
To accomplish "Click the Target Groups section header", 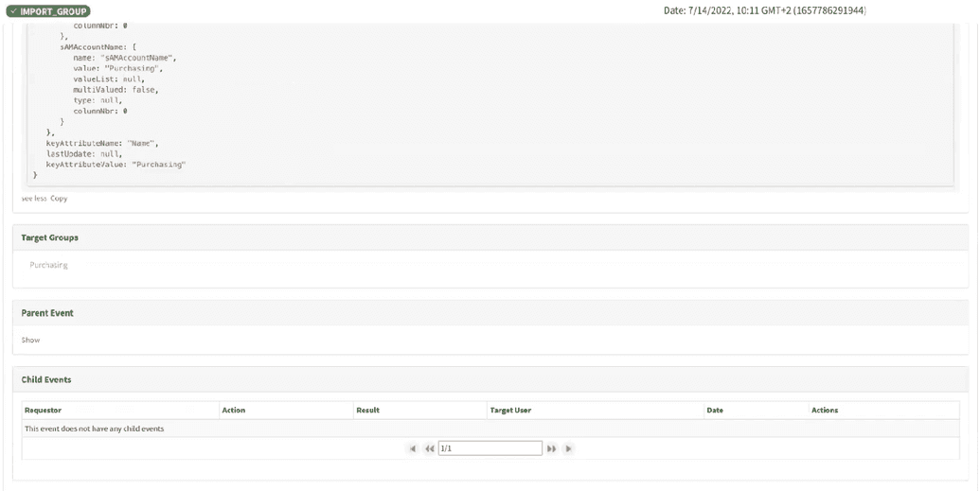I will pos(50,237).
